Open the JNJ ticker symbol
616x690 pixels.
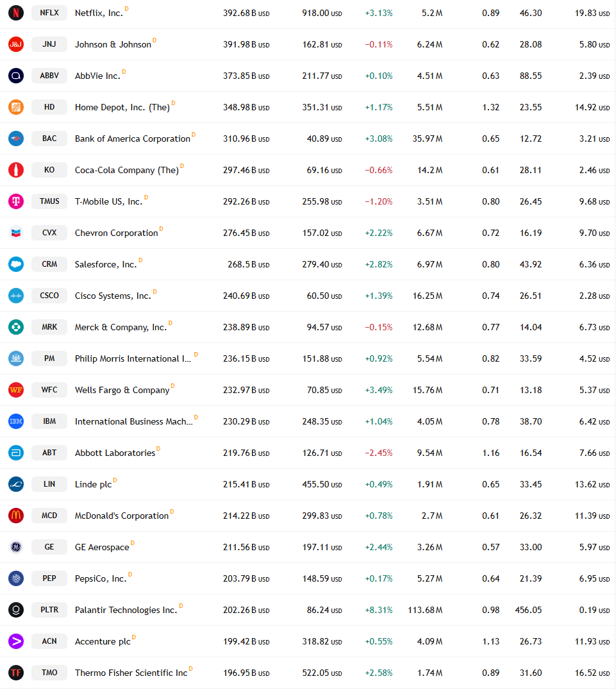coord(49,44)
